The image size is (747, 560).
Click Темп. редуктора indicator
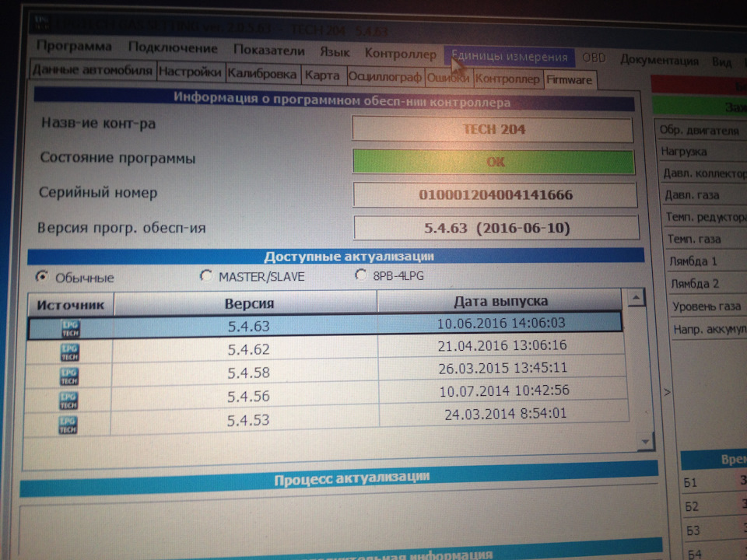tap(705, 217)
